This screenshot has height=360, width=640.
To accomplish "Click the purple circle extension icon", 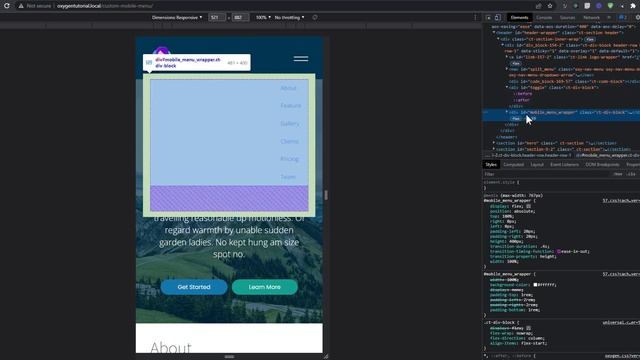I will 599,6.
